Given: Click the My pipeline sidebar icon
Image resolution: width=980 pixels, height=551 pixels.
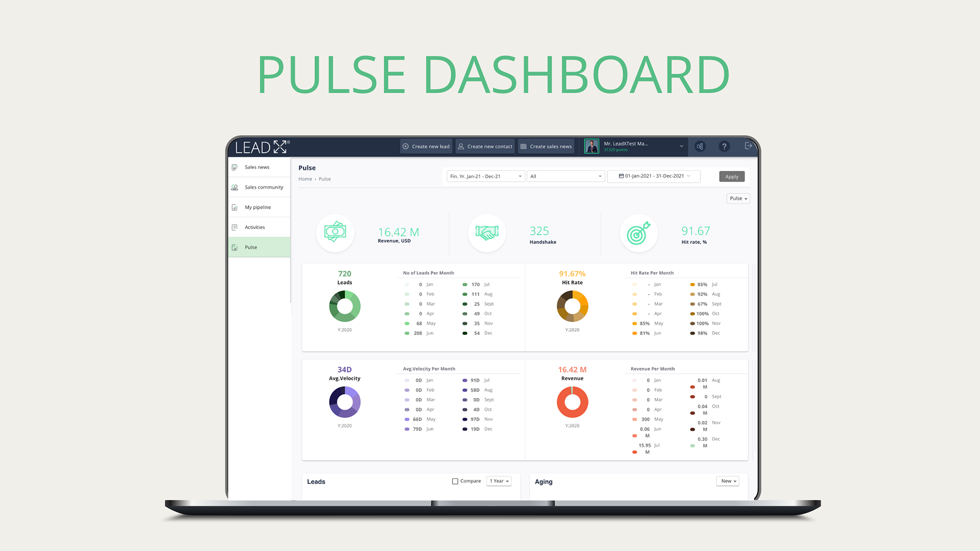Looking at the screenshot, I should 237,207.
